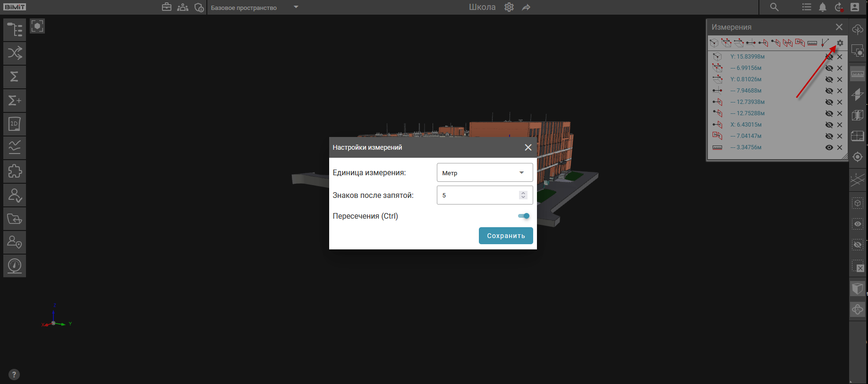Open measurement settings gear in Измерения panel
Viewport: 868px width, 384px height.
pos(840,43)
